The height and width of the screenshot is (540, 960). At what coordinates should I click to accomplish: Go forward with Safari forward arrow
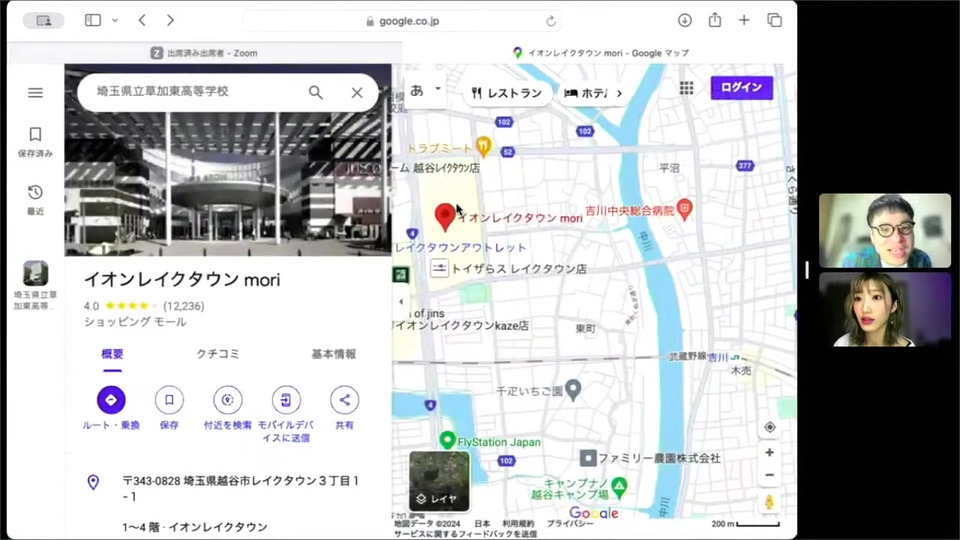tap(170, 20)
